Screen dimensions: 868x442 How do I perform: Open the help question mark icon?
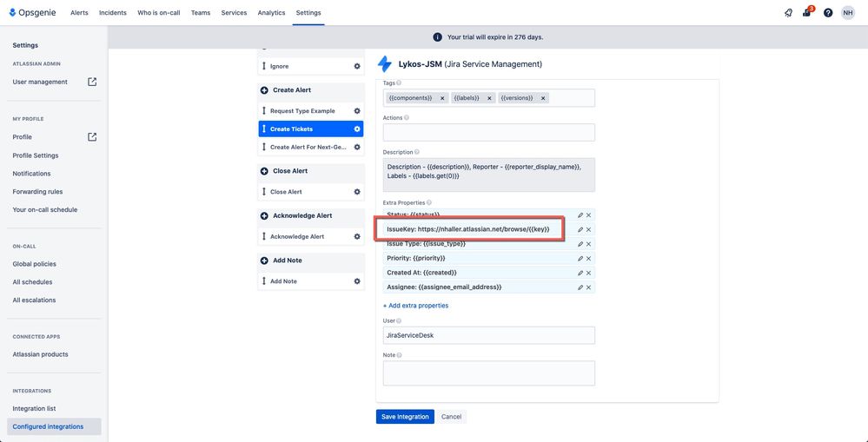pos(827,13)
